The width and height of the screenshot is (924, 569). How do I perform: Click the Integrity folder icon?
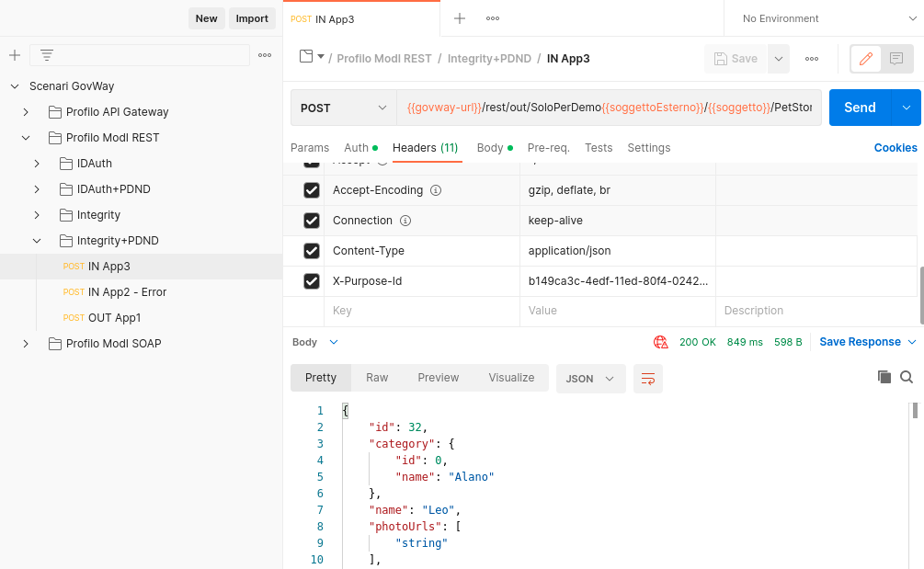click(x=66, y=215)
